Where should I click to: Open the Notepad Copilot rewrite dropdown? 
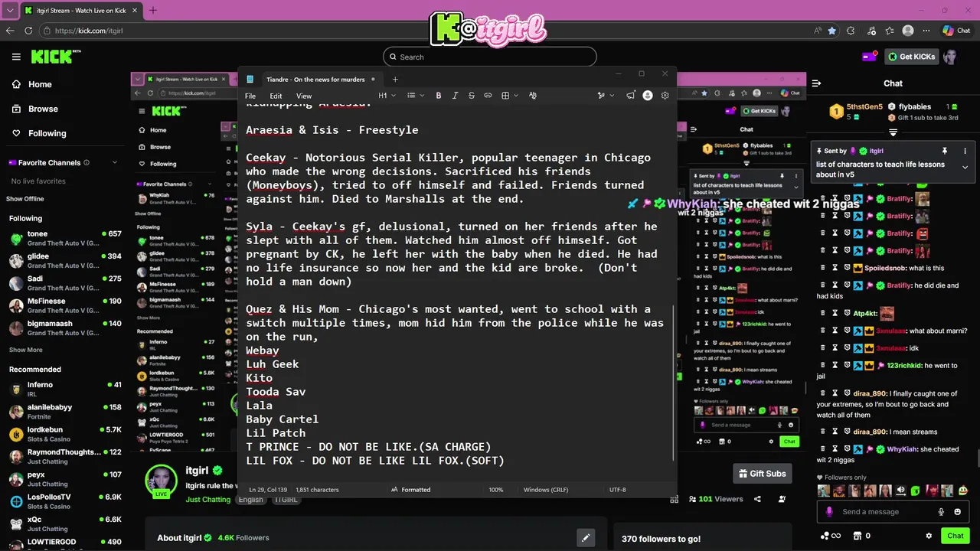tap(606, 96)
